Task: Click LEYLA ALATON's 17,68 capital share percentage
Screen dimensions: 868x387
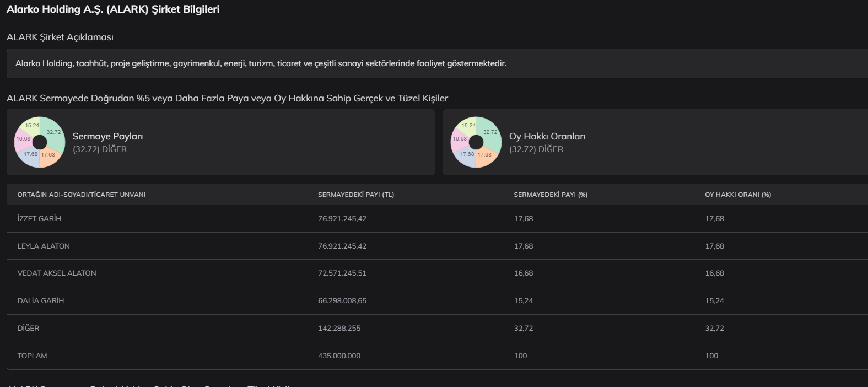Action: (x=524, y=246)
